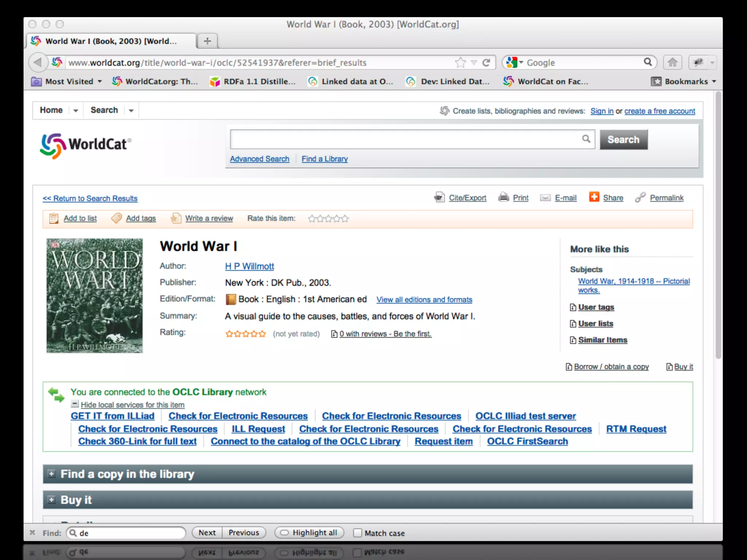Enable Match case checkbox

tap(357, 533)
